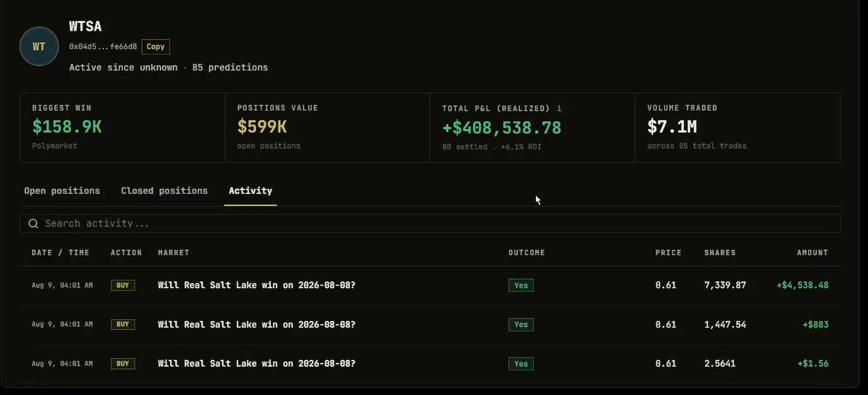Click the Active since unknown text
868x395 pixels.
[x=124, y=67]
